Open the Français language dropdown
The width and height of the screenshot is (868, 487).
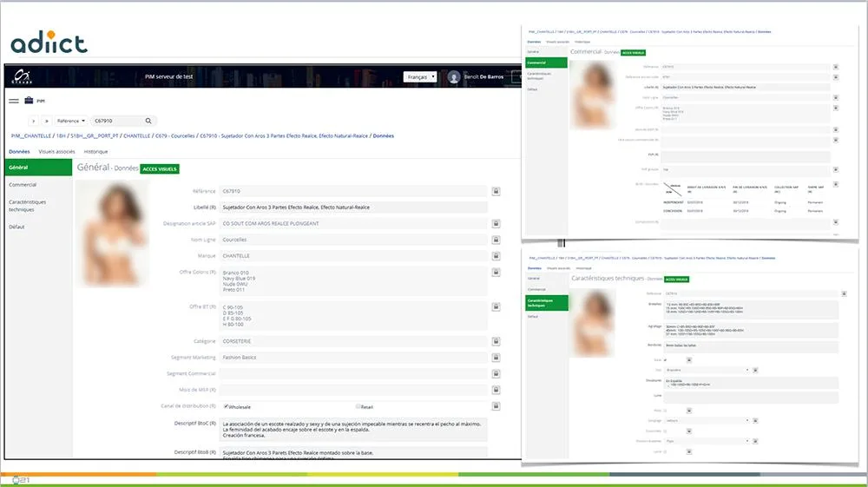420,77
